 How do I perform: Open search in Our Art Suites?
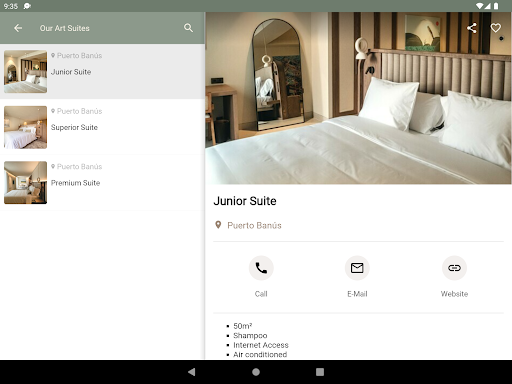tap(188, 28)
